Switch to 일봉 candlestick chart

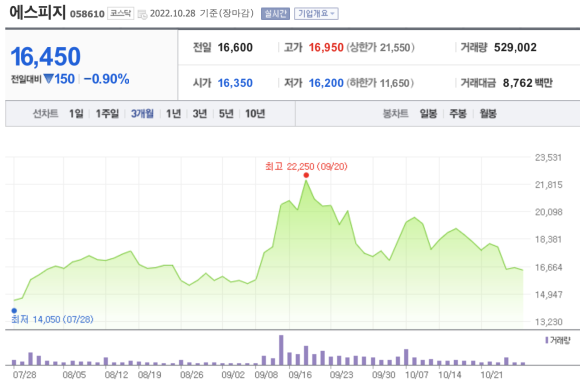point(428,114)
